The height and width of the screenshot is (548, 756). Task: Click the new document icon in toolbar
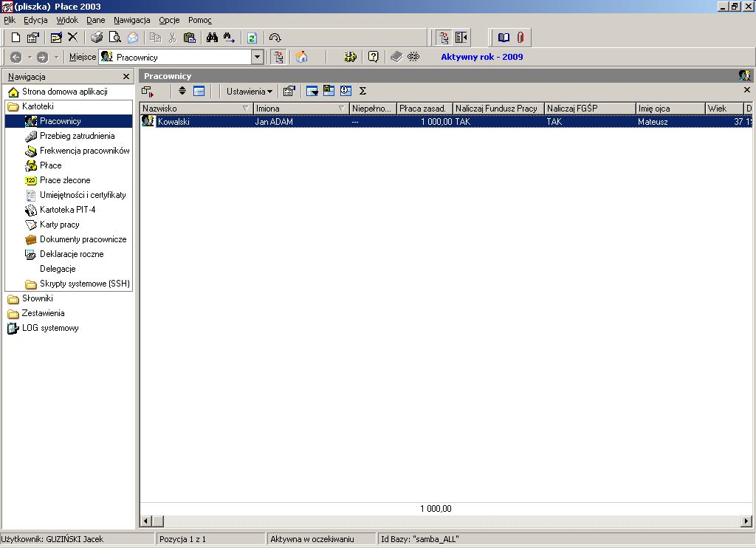(16, 38)
